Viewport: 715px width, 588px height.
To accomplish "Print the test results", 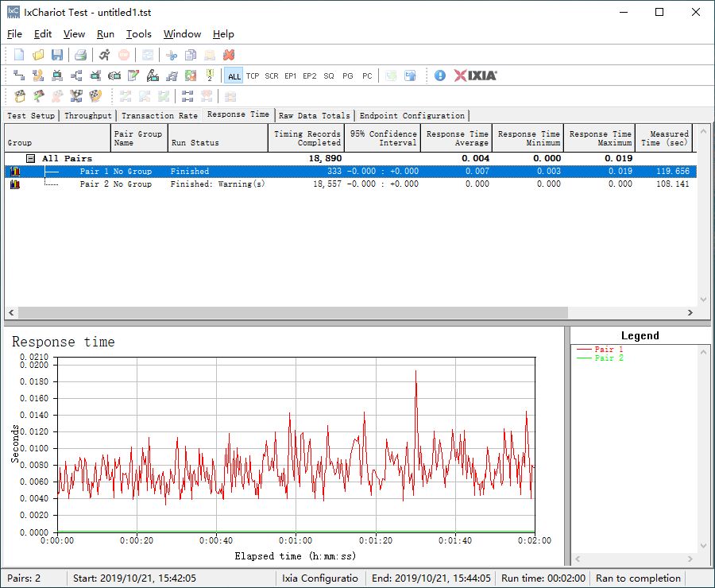I will [x=81, y=55].
